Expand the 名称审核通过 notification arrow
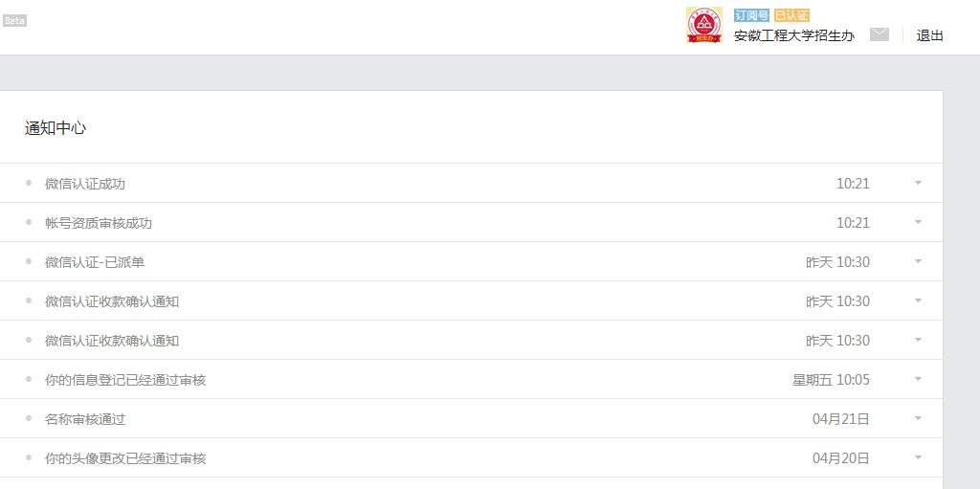Viewport: 980px width, 489px height. (x=918, y=418)
